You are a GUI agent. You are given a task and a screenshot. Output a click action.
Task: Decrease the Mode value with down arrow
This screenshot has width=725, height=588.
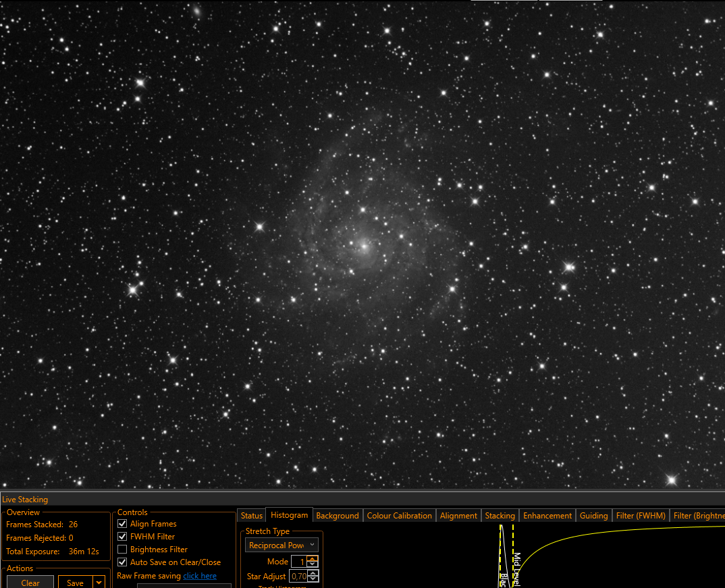313,564
